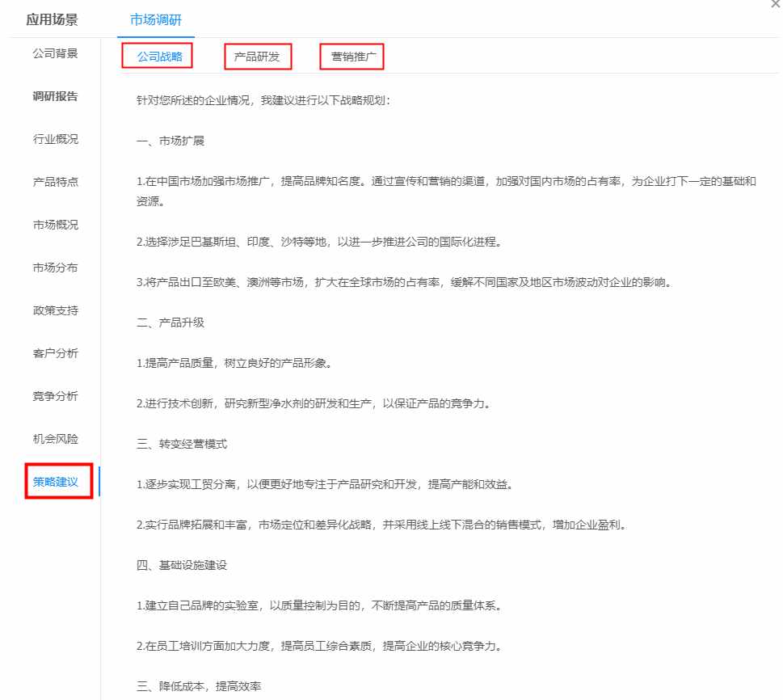Click the line 在员工培训方面加大力度
The width and height of the screenshot is (783, 700).
[x=319, y=646]
